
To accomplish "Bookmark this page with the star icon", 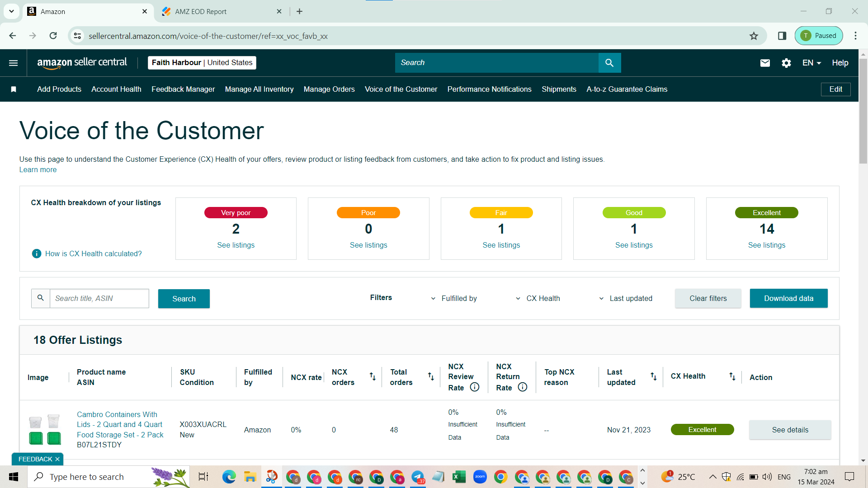I will (x=754, y=36).
